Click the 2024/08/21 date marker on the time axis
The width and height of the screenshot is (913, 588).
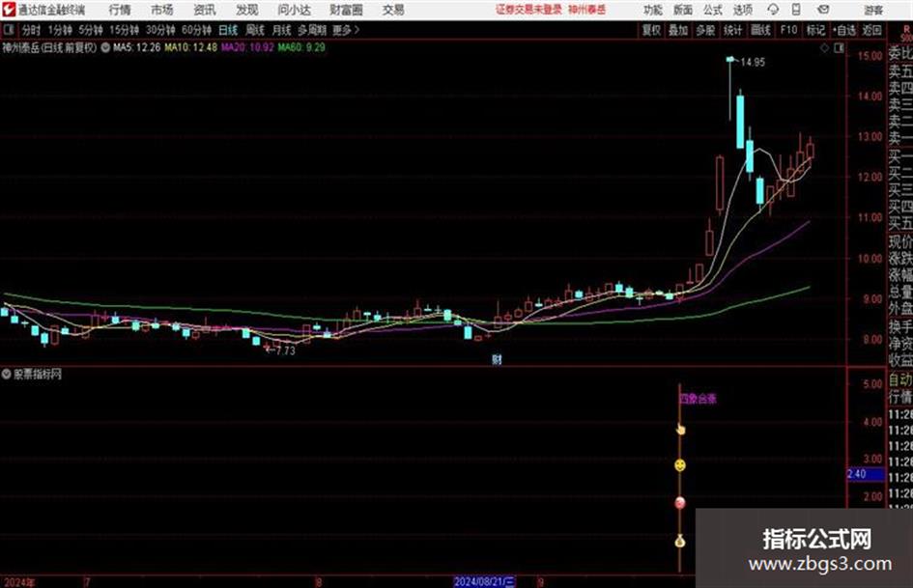coord(484,581)
